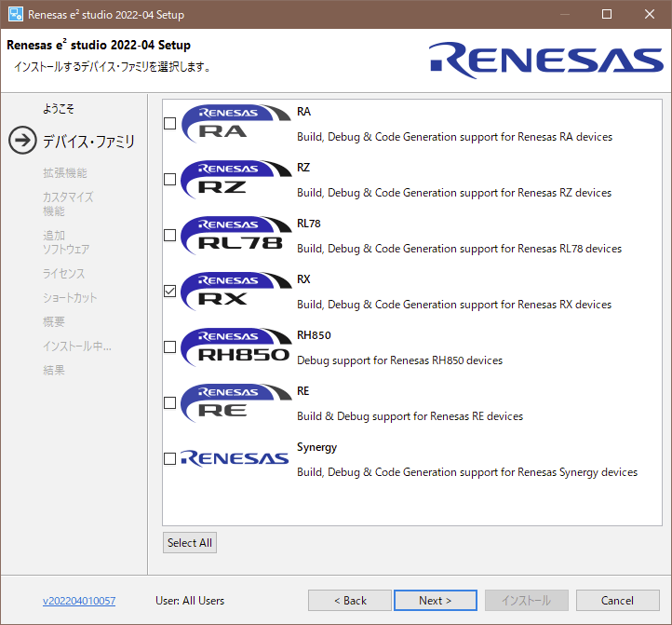Click the Renesas RZ family logo

pos(236,180)
